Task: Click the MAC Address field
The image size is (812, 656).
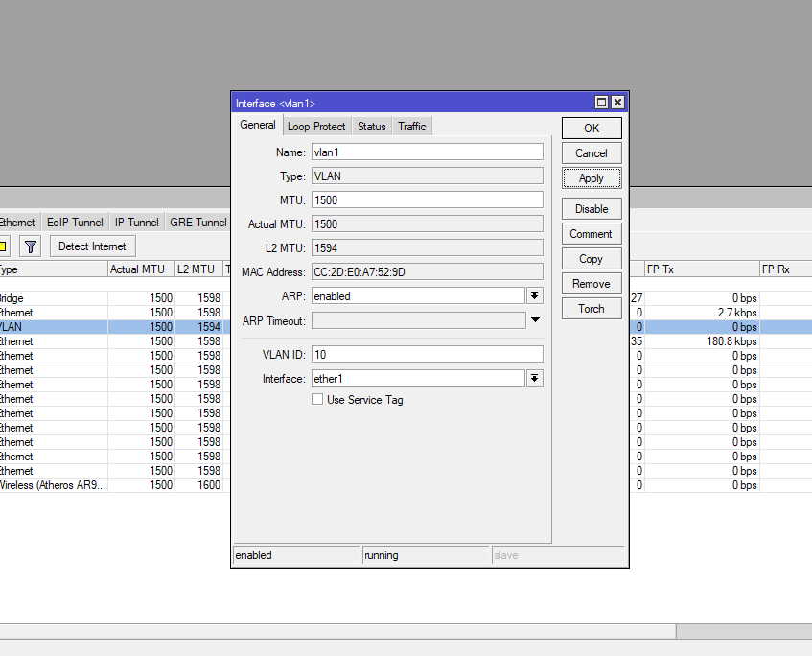Action: point(428,272)
